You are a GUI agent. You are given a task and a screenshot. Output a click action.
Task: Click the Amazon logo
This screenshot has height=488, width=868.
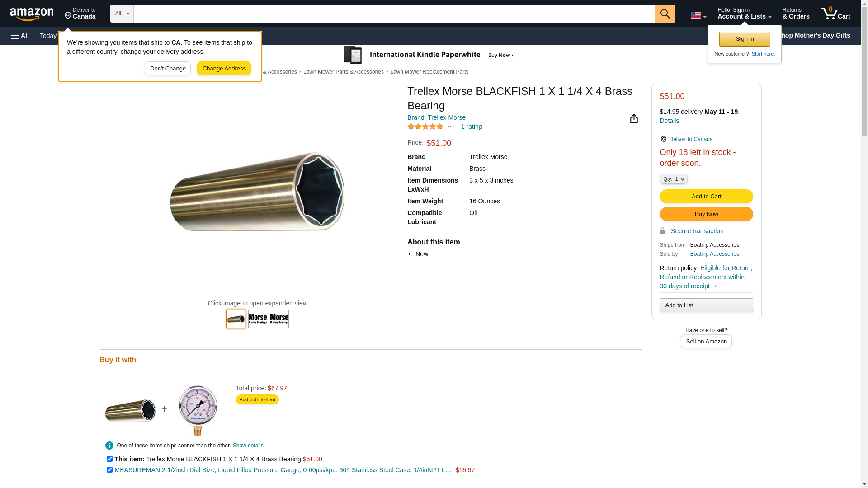(x=32, y=14)
